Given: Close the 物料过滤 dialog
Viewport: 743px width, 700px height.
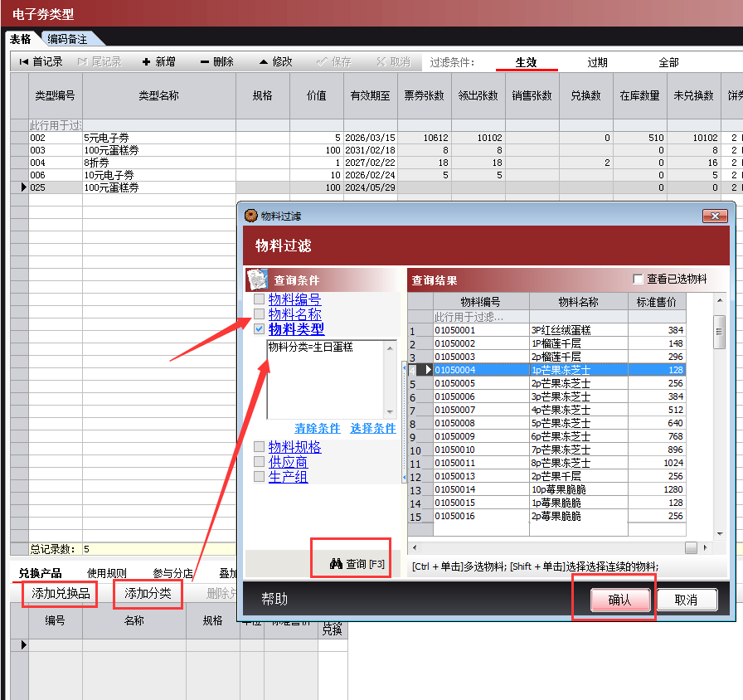Looking at the screenshot, I should (x=715, y=216).
